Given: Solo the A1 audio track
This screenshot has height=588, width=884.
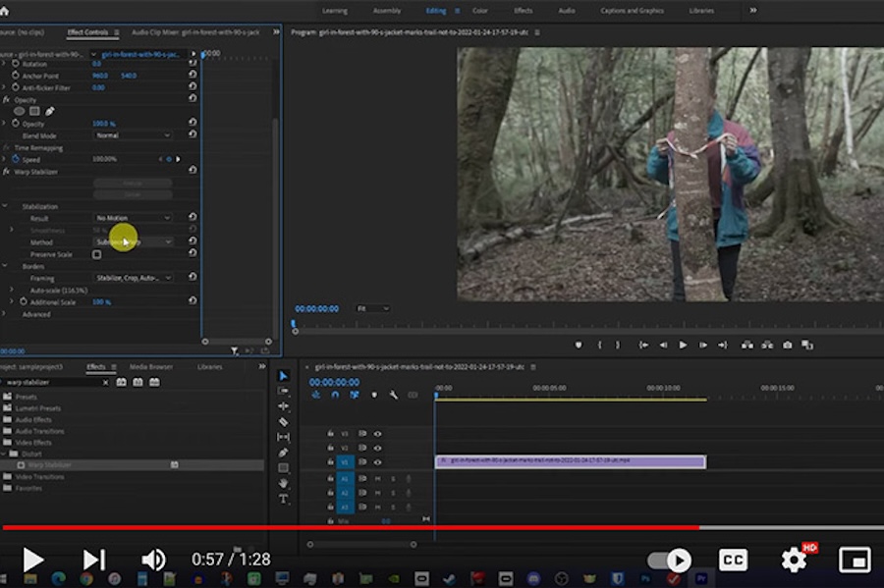Looking at the screenshot, I should 393,478.
